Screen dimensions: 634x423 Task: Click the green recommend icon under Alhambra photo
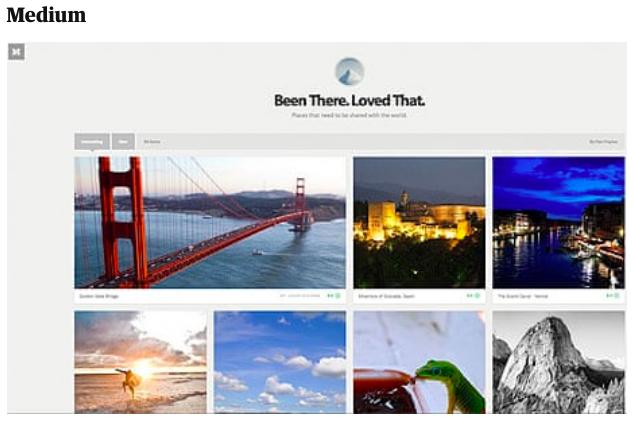pos(477,296)
